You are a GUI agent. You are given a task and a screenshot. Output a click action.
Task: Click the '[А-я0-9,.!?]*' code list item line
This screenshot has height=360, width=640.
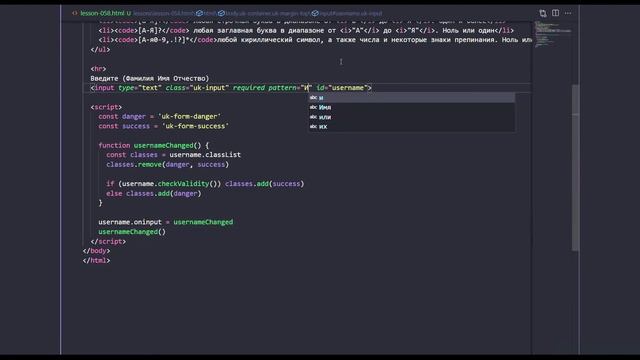click(315, 40)
